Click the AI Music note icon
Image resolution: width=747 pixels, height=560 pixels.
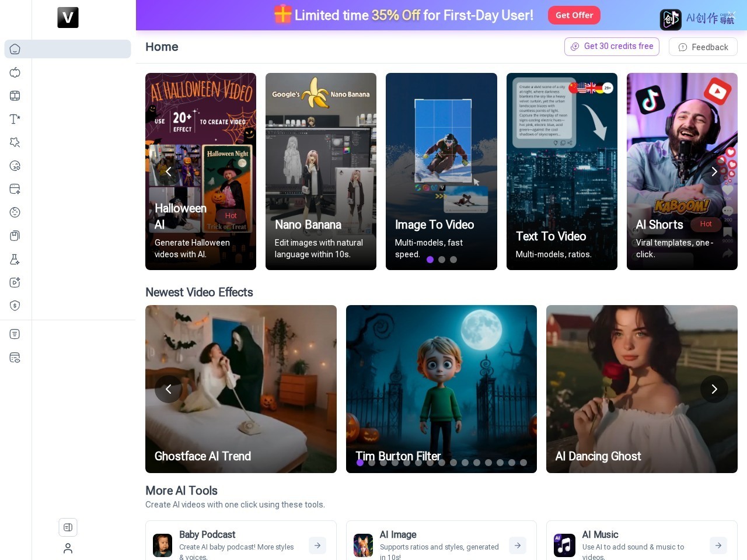[564, 545]
